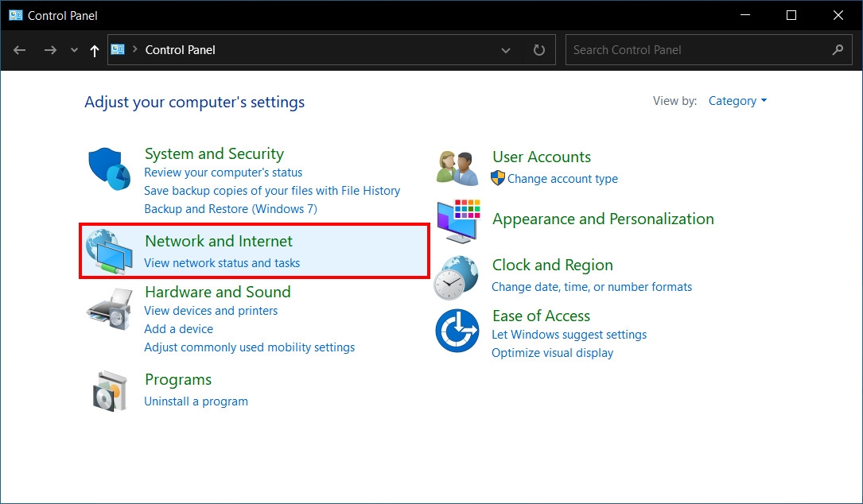Image resolution: width=863 pixels, height=504 pixels.
Task: Open the System and Security shield icon
Action: (109, 168)
